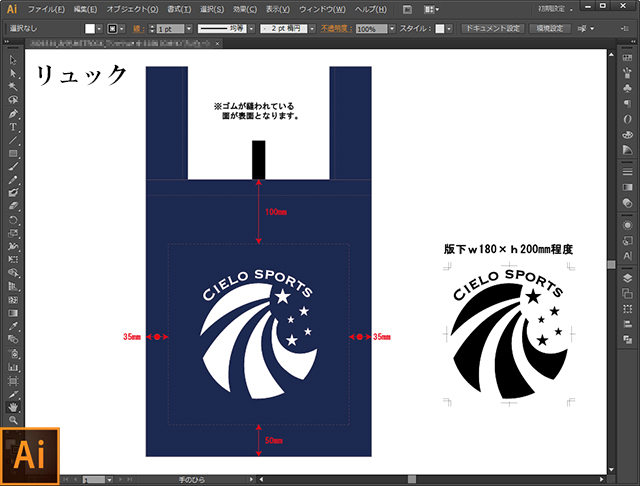The image size is (640, 486).
Task: Select the Pen tool
Action: tap(13, 114)
